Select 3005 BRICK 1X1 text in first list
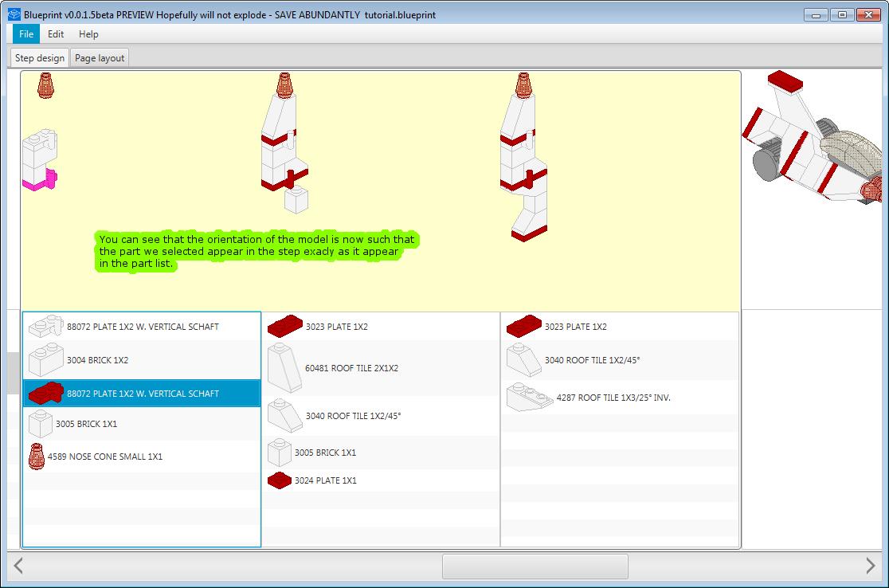 click(86, 424)
